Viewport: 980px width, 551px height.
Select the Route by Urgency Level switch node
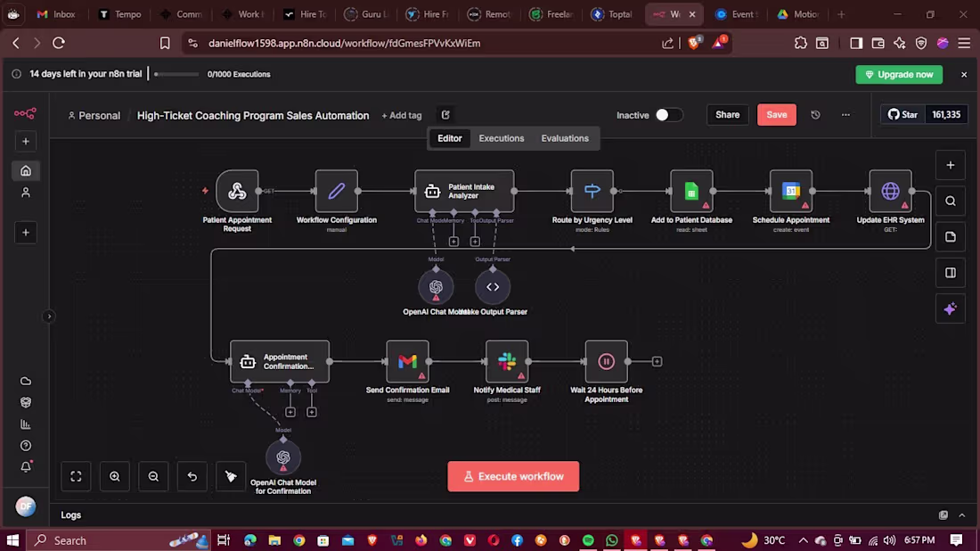(x=592, y=191)
